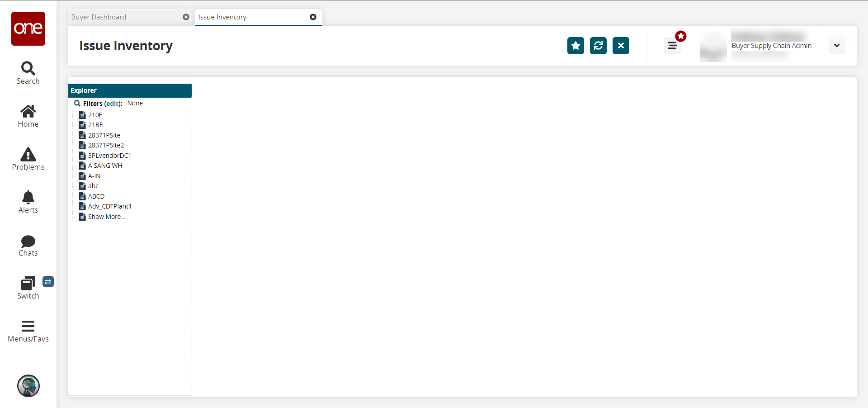868x408 pixels.
Task: Select A SANG WH in the Explorer tree
Action: point(105,166)
